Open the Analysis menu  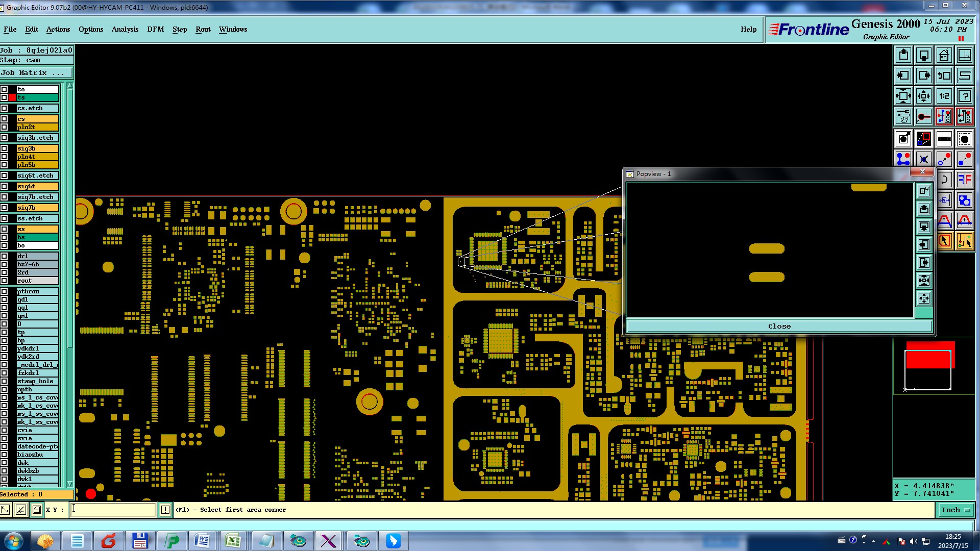125,29
